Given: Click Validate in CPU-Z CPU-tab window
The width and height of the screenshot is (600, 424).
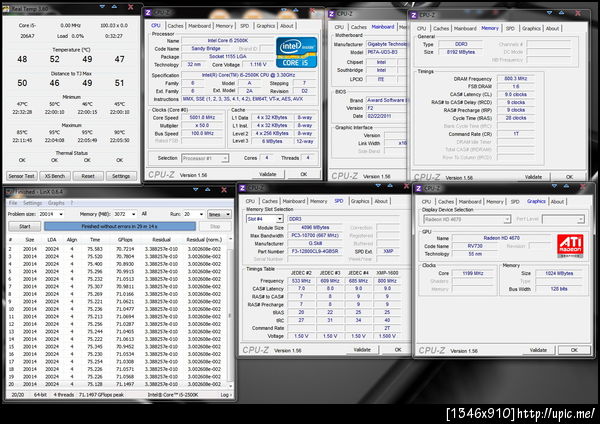Looking at the screenshot, I should (x=267, y=174).
